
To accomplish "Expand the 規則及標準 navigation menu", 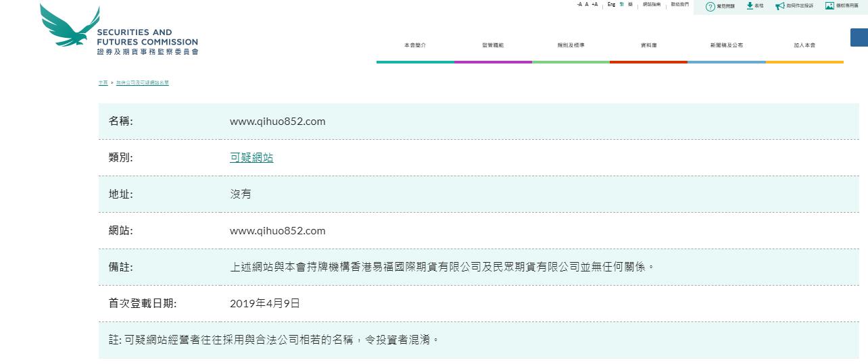I will coord(571,45).
